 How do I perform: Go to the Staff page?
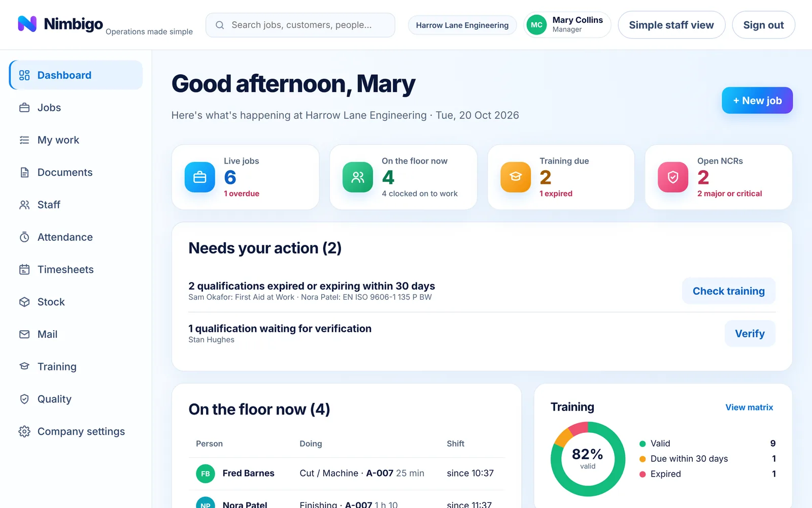coord(76,205)
